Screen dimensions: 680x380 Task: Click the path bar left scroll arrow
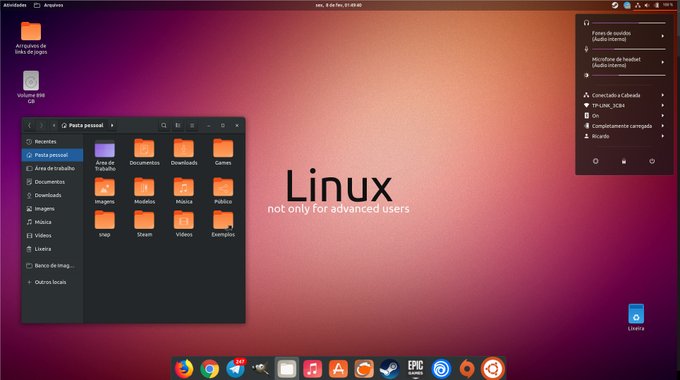[x=54, y=125]
